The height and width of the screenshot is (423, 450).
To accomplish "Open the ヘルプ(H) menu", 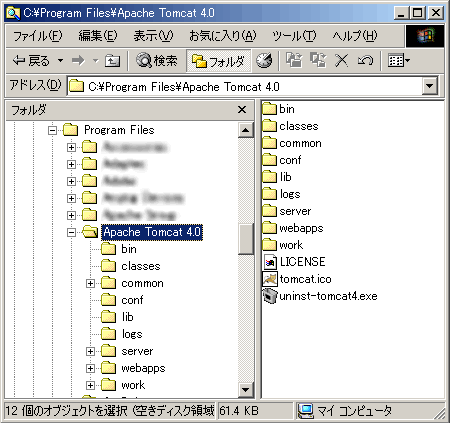I will [355, 36].
